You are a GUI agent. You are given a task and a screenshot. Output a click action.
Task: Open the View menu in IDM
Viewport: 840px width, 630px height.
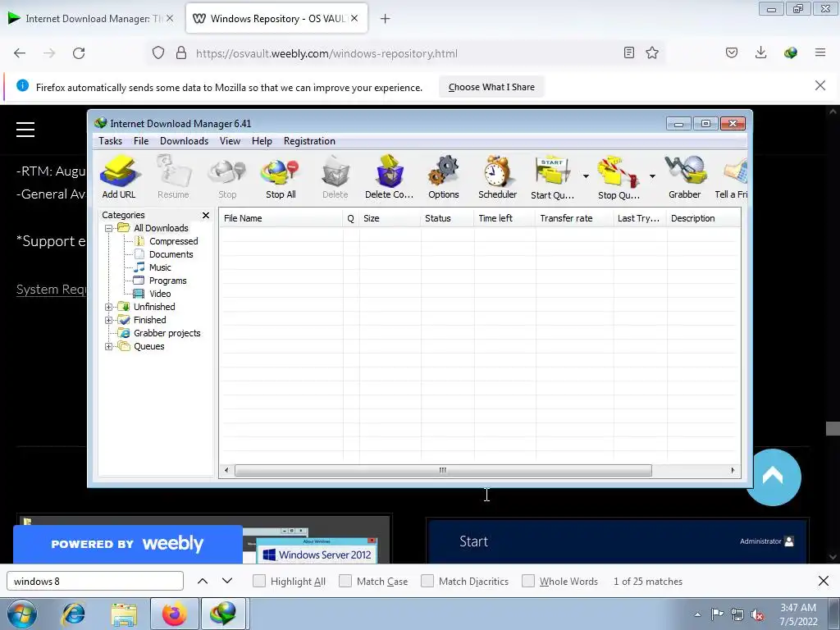point(230,141)
